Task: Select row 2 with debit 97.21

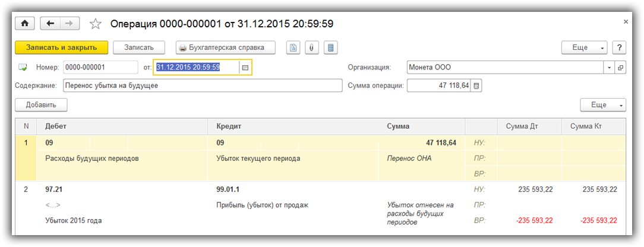Action: 119,189
